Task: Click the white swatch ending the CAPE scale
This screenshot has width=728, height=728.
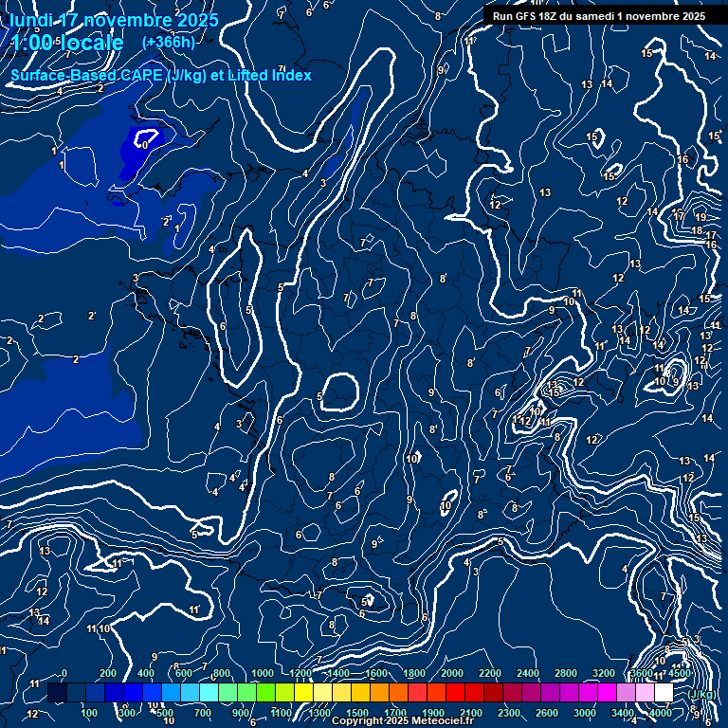Action: pyautogui.click(x=664, y=692)
